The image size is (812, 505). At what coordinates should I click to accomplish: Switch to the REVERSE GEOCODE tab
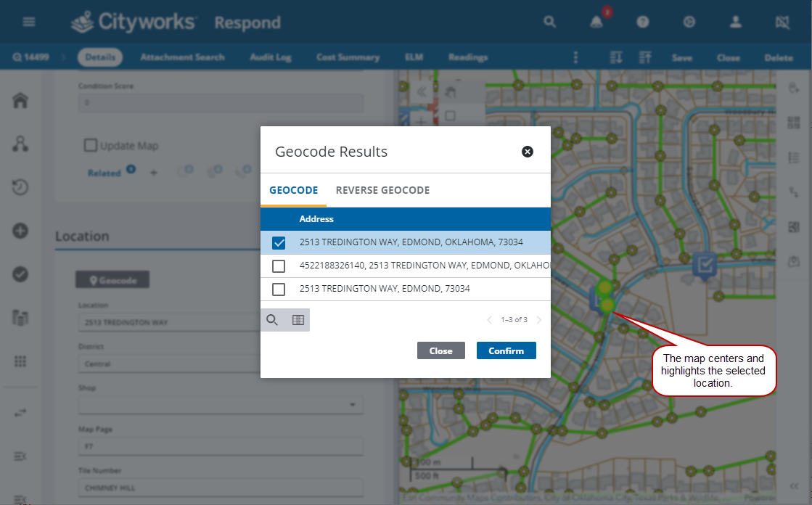coord(382,190)
